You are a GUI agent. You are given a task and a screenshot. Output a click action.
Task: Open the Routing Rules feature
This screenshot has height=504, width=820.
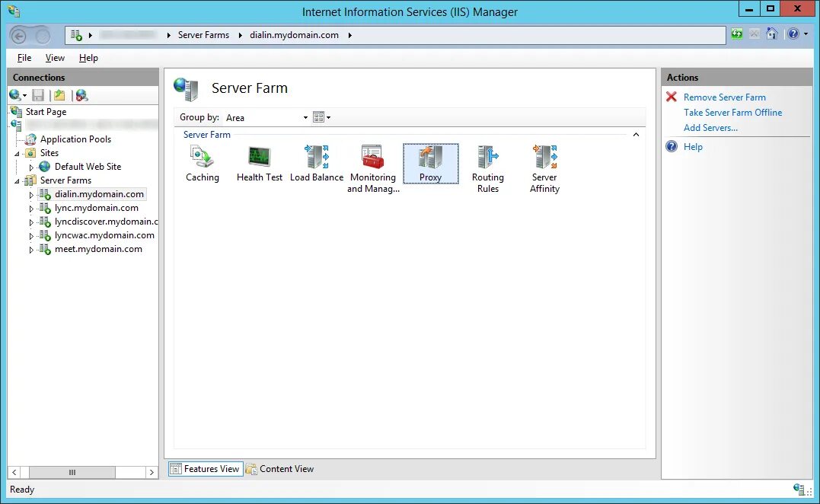[487, 169]
